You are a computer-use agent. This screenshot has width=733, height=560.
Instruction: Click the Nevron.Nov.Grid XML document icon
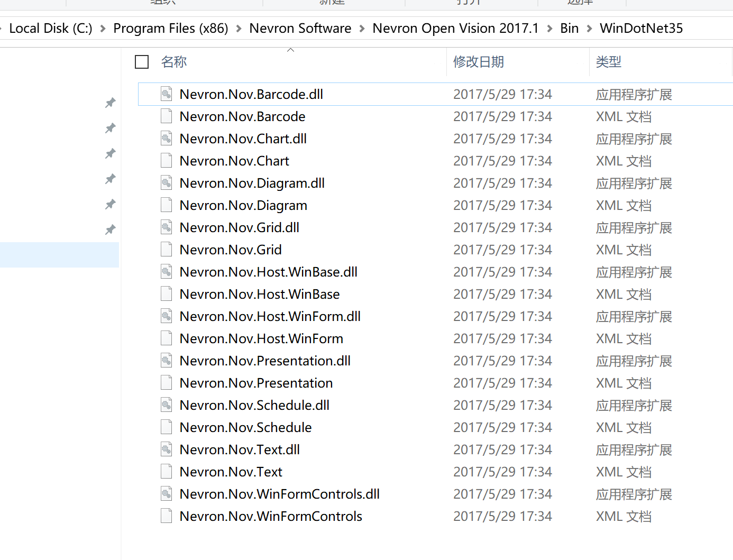pos(166,250)
